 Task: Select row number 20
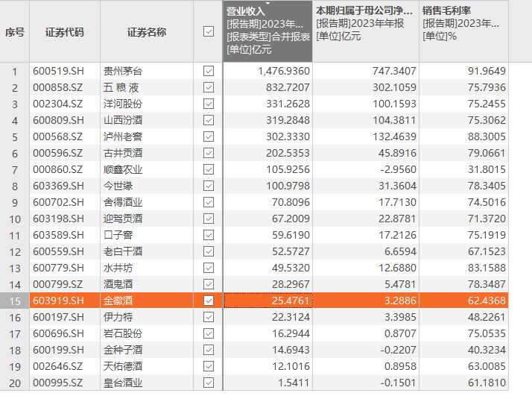(x=15, y=383)
